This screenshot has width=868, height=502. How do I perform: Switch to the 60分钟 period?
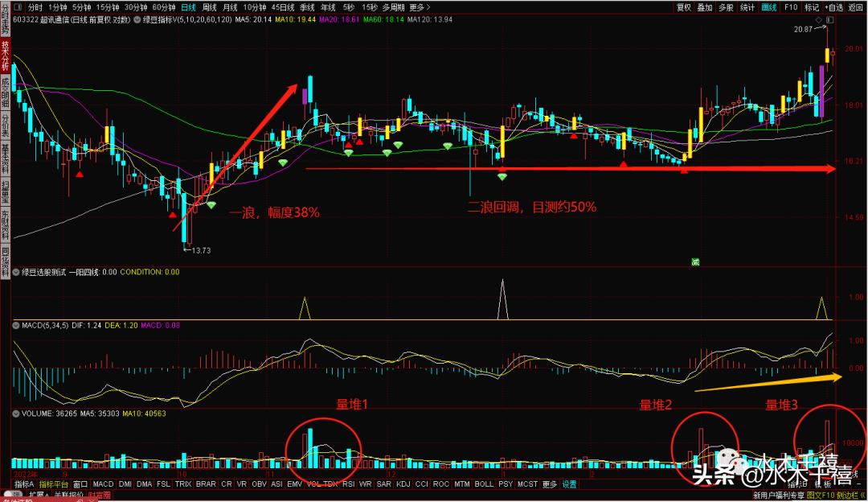tap(163, 7)
